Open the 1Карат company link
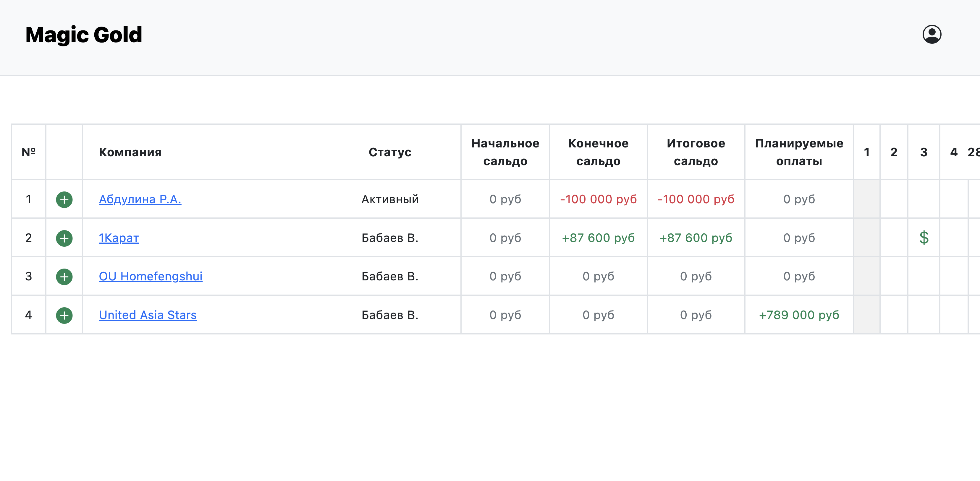Image resolution: width=980 pixels, height=481 pixels. [119, 238]
